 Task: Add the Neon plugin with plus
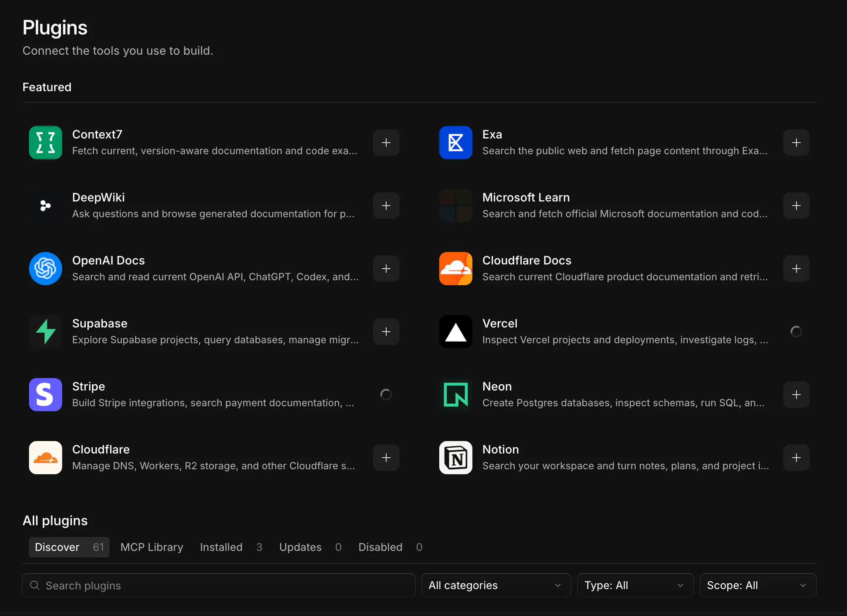coord(796,395)
